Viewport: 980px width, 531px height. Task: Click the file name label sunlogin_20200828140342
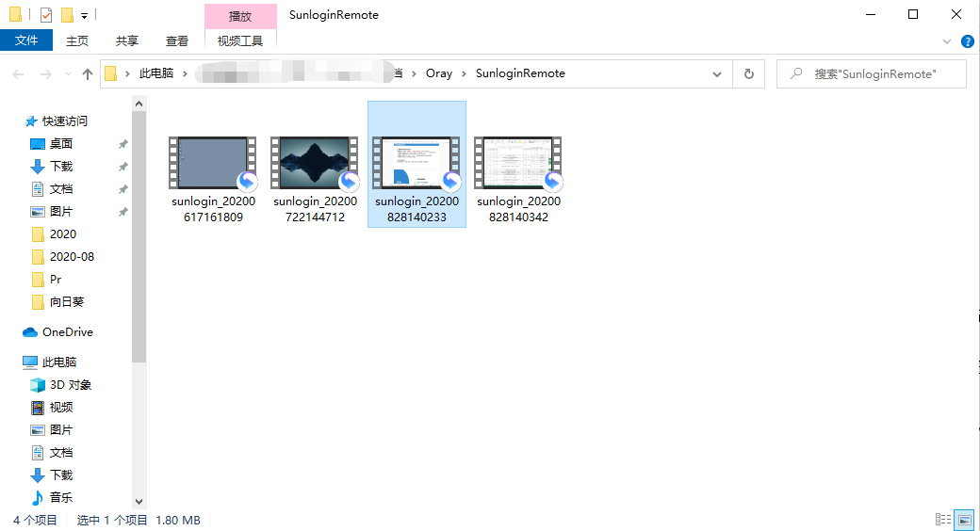(518, 209)
